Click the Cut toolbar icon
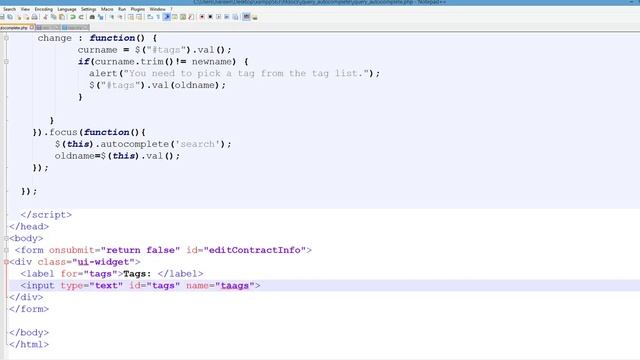640x360 pixels. pos(45,17)
